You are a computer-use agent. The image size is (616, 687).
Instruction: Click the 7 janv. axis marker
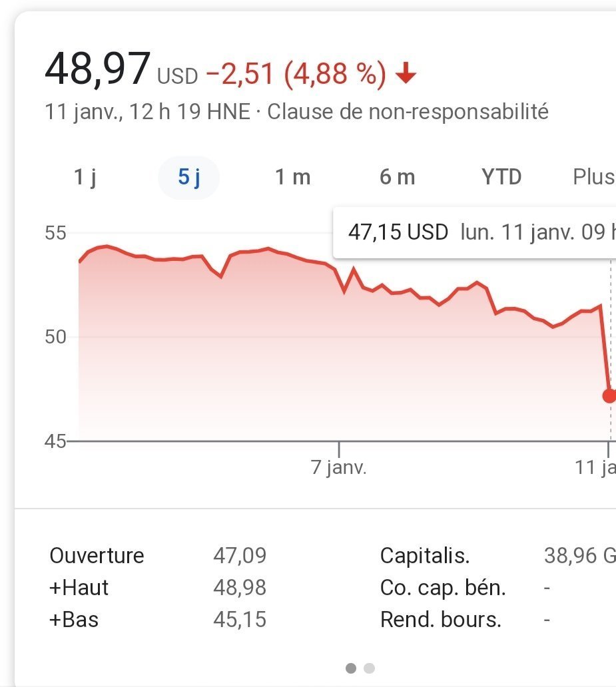tap(339, 467)
